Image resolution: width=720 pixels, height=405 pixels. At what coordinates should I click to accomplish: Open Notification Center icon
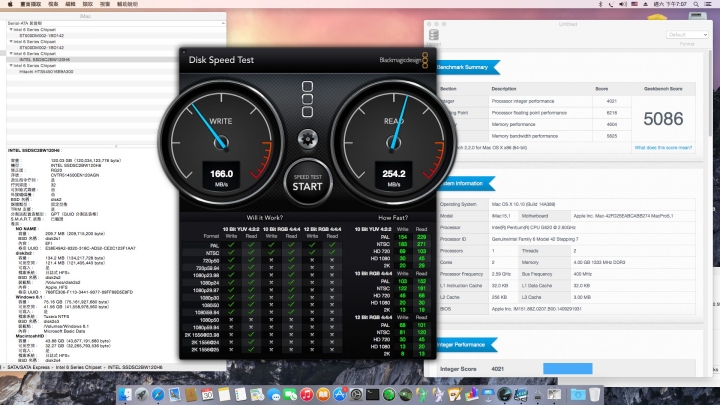(x=709, y=4)
